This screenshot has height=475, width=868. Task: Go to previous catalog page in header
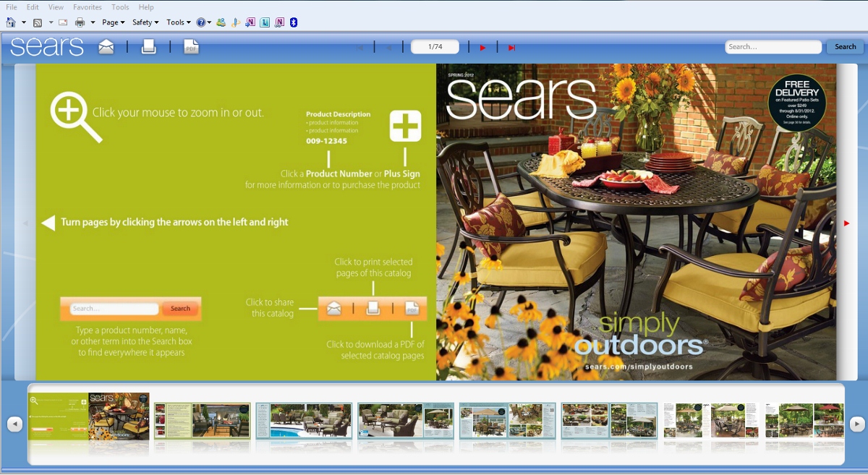pyautogui.click(x=389, y=48)
